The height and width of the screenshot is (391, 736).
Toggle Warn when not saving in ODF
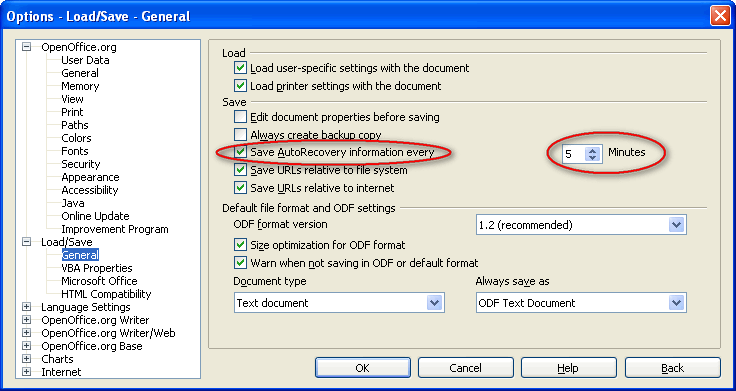coord(240,263)
